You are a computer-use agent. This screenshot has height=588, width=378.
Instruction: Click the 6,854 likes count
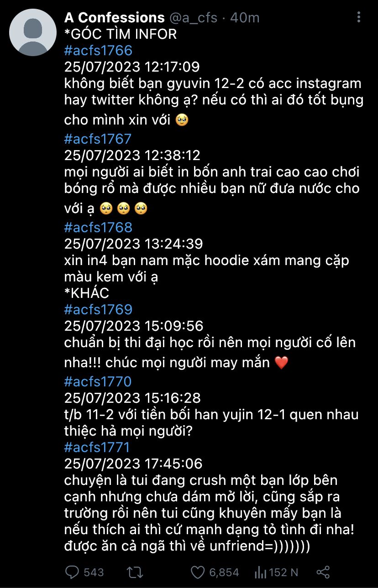224,572
